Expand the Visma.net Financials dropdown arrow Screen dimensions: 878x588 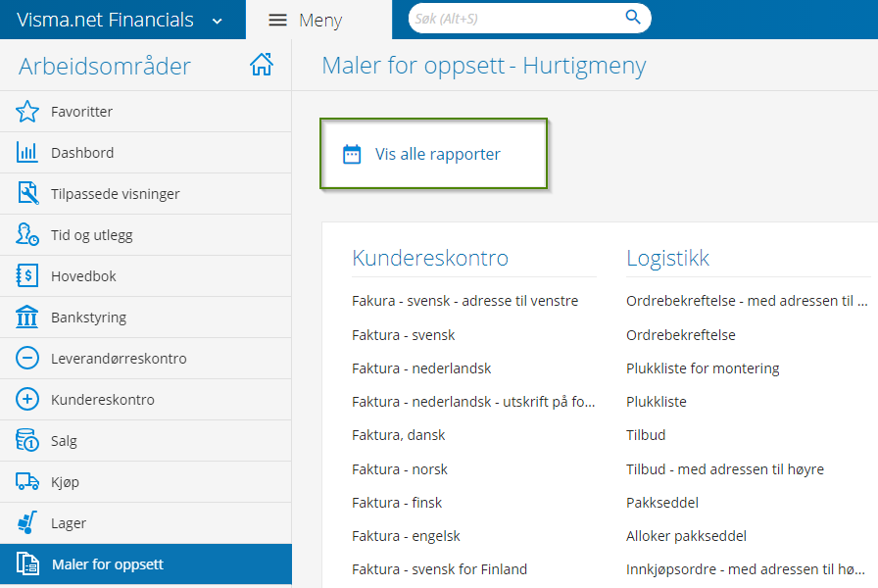click(218, 22)
